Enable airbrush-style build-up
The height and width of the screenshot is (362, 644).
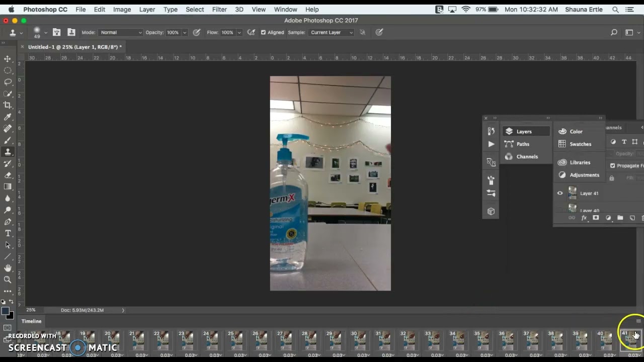[x=251, y=32]
